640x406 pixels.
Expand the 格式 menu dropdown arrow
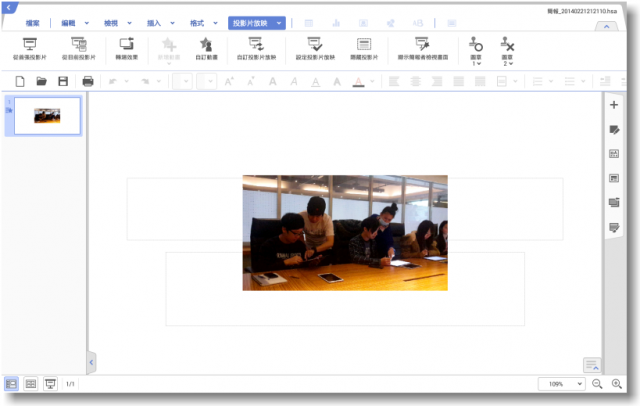click(215, 23)
